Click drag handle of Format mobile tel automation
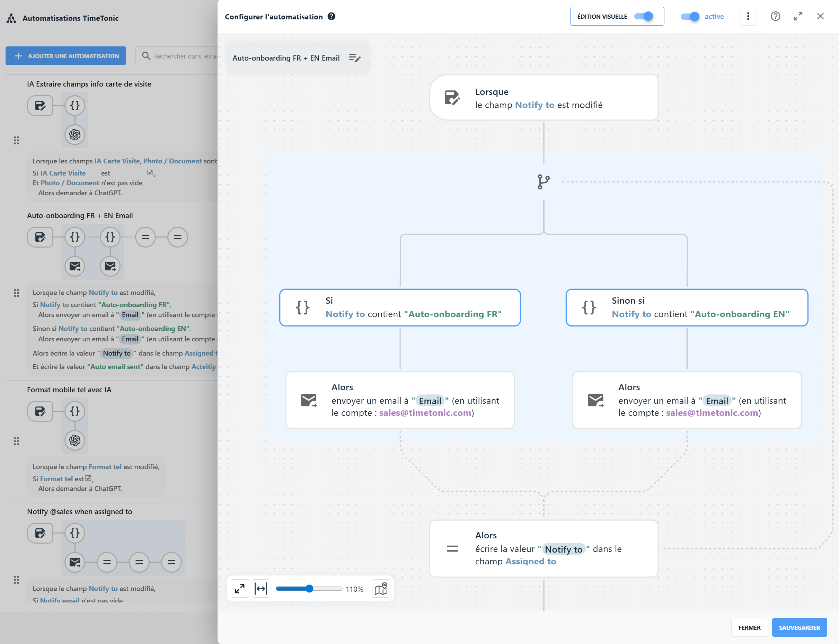The image size is (839, 644). click(x=17, y=441)
